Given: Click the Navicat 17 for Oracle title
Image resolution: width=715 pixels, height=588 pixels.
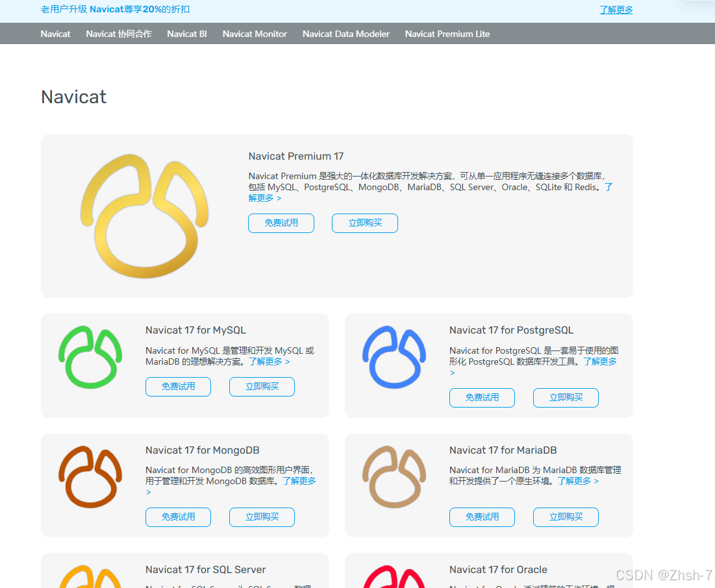Looking at the screenshot, I should (x=498, y=569).
